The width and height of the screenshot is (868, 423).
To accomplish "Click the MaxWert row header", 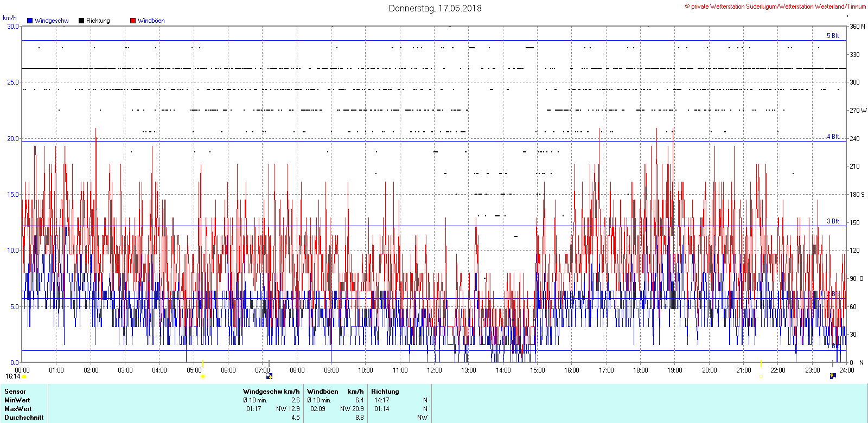I will [18, 409].
